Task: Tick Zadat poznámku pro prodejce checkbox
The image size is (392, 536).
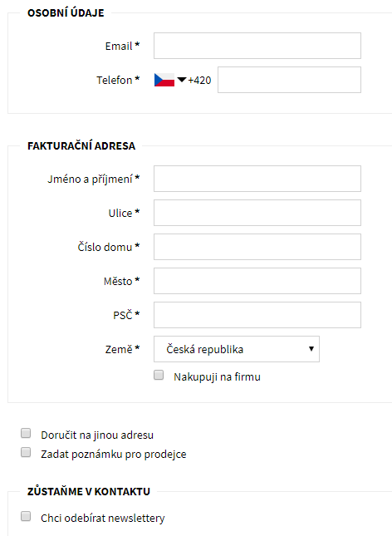Action: pos(26,452)
